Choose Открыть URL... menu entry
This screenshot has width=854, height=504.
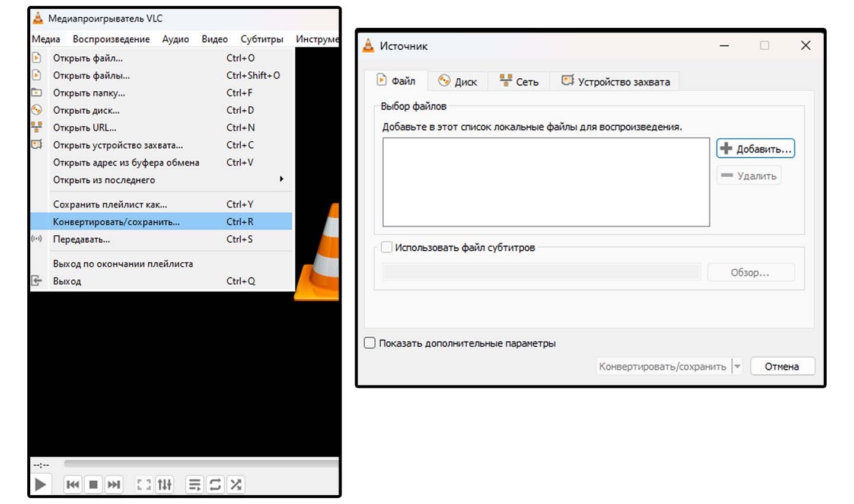click(161, 127)
